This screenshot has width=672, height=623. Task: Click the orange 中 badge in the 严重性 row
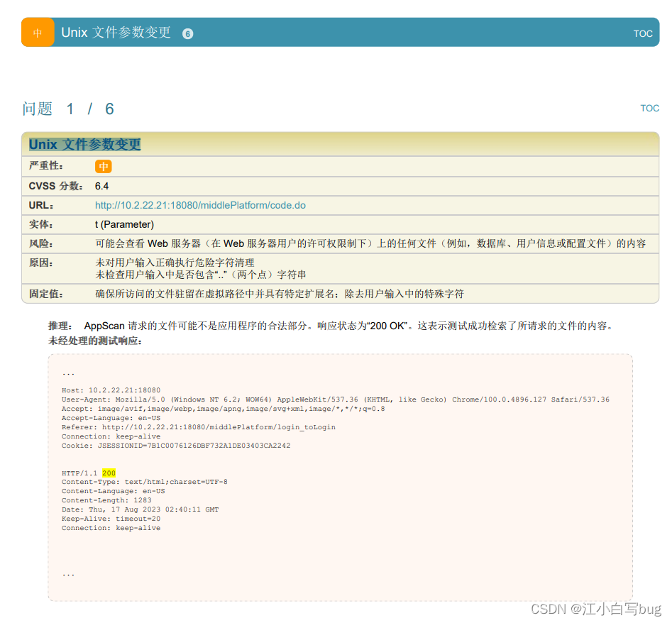[x=104, y=166]
